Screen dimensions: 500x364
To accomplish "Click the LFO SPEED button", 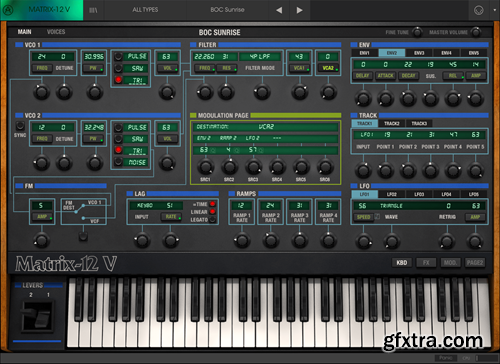I will pyautogui.click(x=364, y=217).
